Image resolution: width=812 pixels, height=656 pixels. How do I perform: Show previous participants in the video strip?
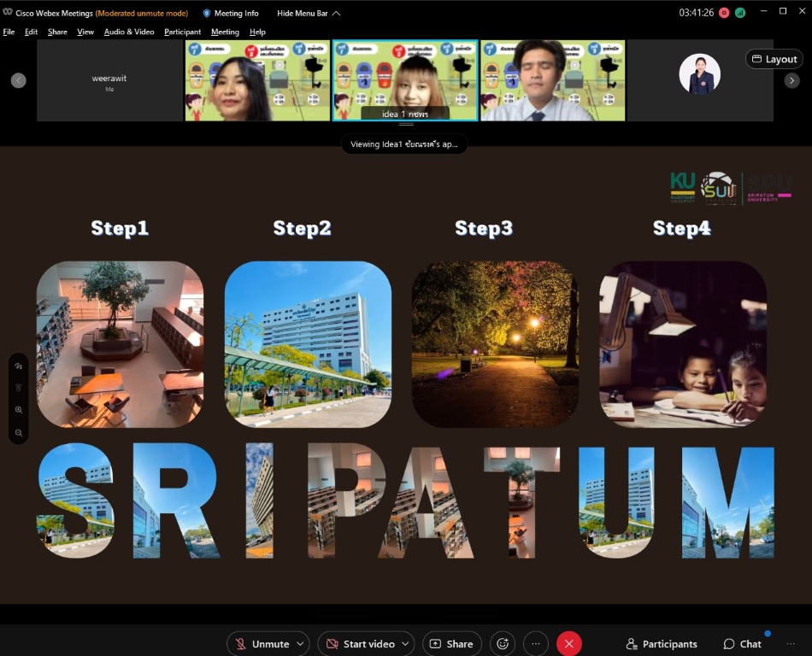[x=19, y=80]
